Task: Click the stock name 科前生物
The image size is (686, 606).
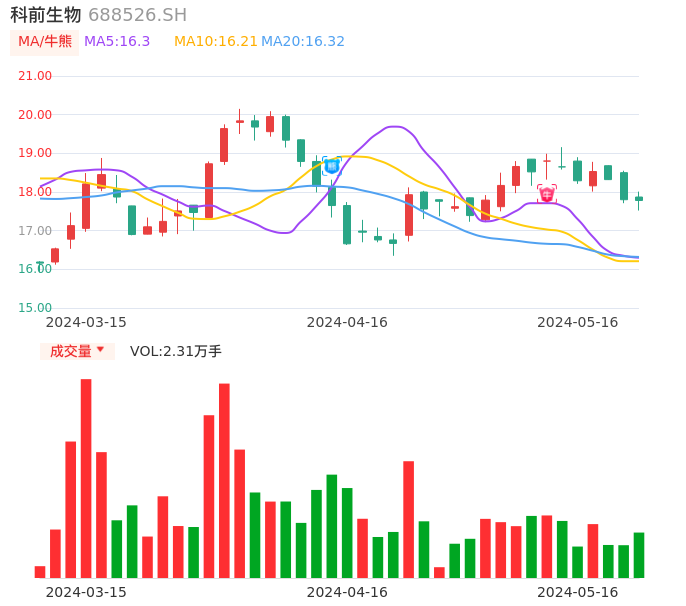Action: pyautogui.click(x=46, y=15)
